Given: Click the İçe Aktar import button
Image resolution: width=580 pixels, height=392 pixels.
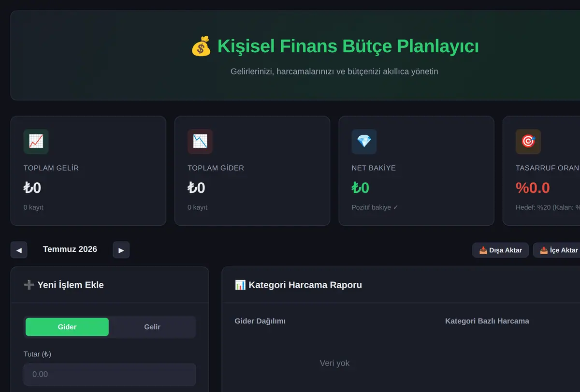Looking at the screenshot, I should [557, 250].
